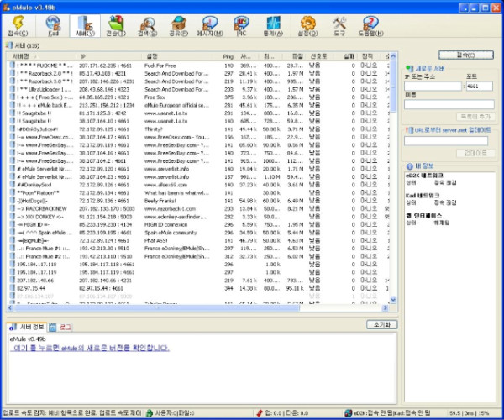Click the server list header icon
The image size is (504, 420).
click(9, 45)
